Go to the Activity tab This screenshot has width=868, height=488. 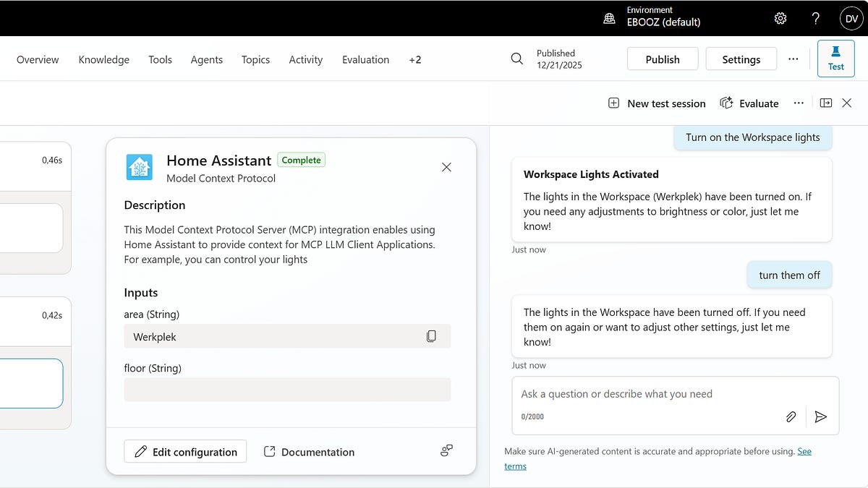coord(306,59)
